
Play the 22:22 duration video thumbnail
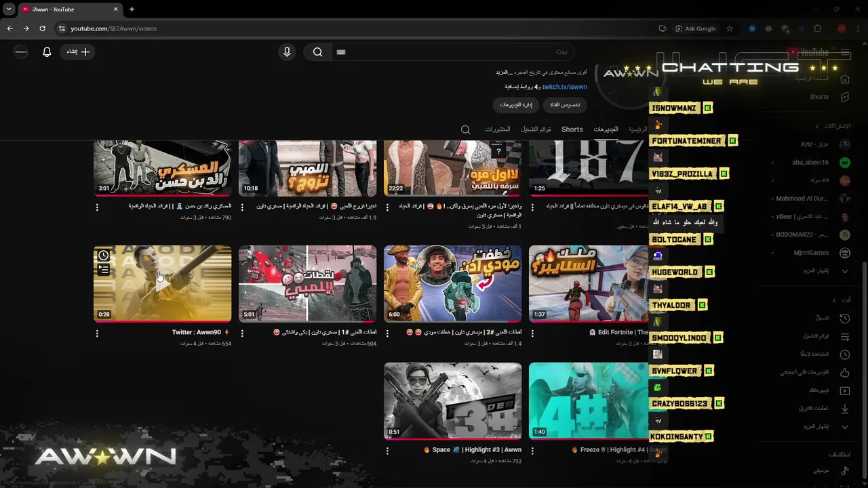pos(452,168)
